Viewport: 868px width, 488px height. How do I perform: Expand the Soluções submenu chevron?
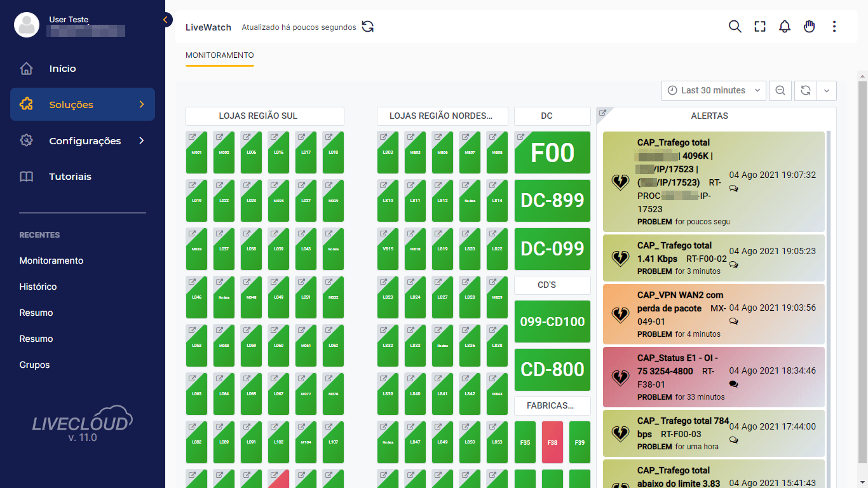click(142, 104)
